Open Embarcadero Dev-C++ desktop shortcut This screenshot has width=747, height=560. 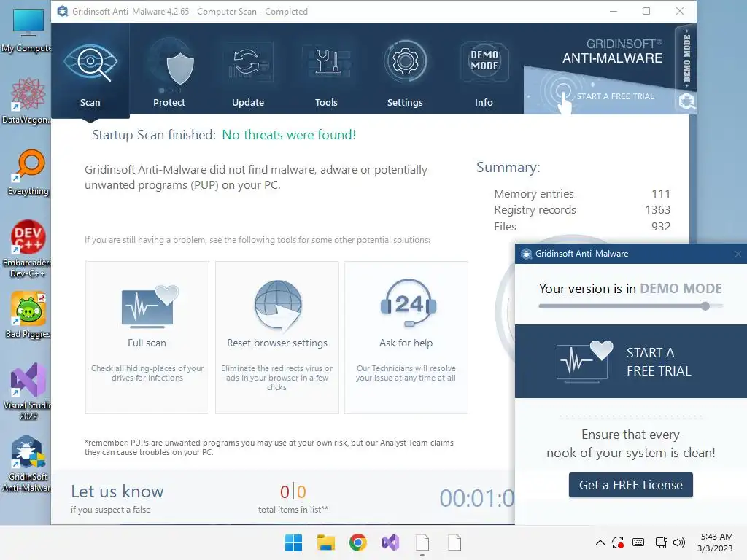27,249
